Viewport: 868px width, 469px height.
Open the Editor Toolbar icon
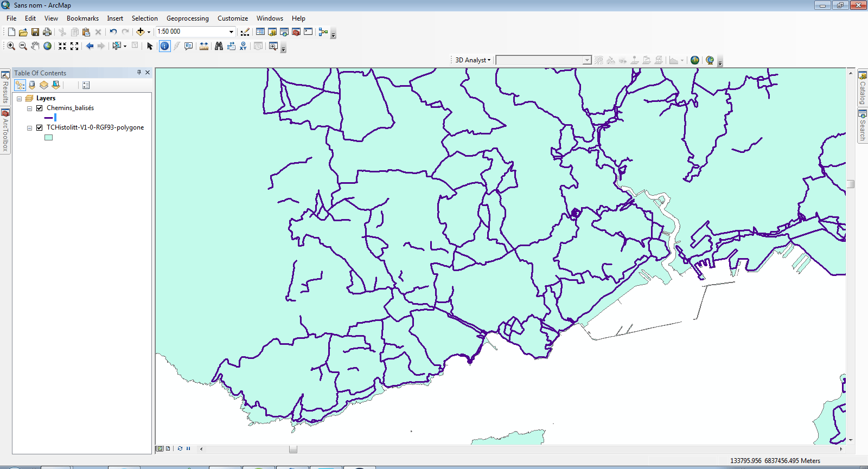click(x=245, y=32)
